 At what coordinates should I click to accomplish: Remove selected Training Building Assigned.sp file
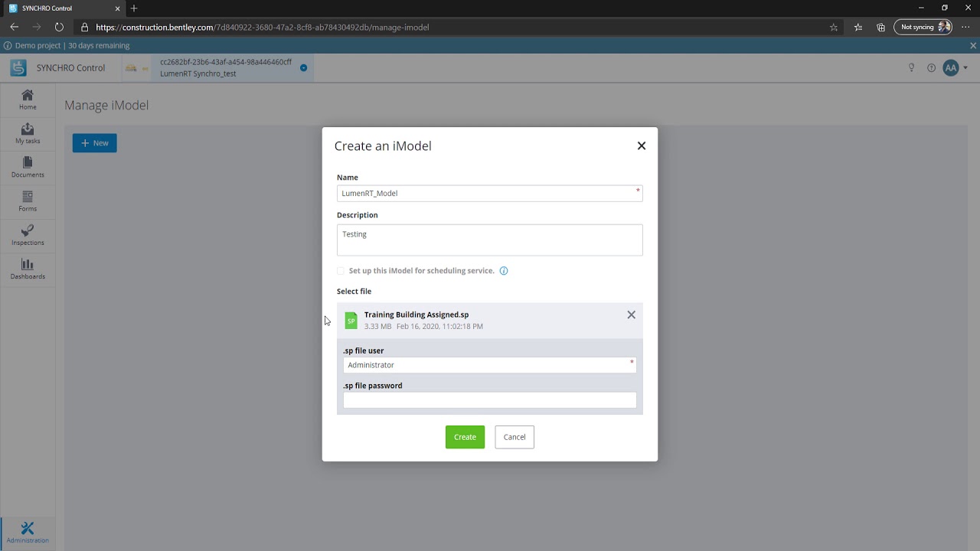point(632,315)
